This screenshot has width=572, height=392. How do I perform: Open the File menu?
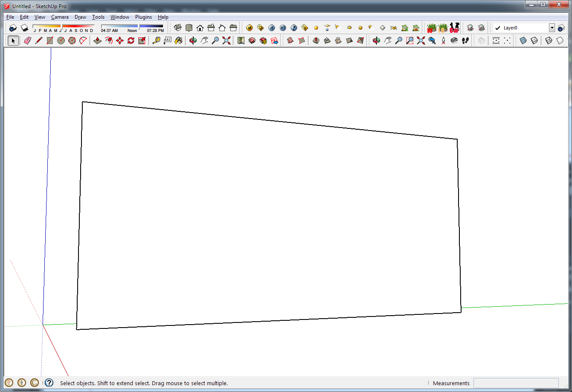pos(10,17)
